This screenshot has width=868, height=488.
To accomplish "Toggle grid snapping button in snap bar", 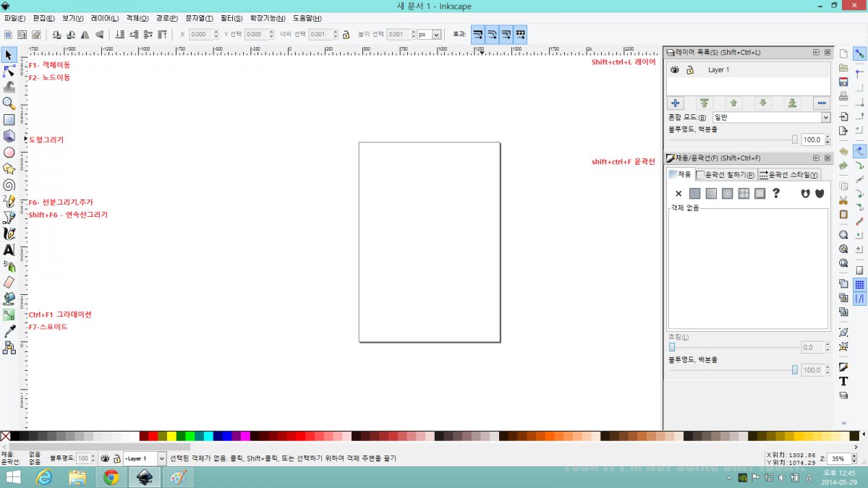I will pyautogui.click(x=860, y=285).
